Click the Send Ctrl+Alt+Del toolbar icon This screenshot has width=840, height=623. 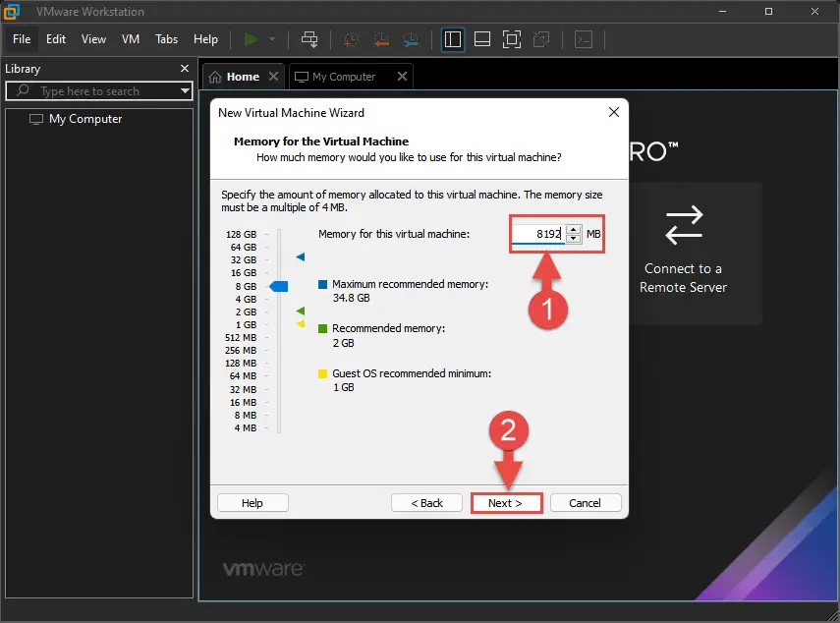point(309,39)
